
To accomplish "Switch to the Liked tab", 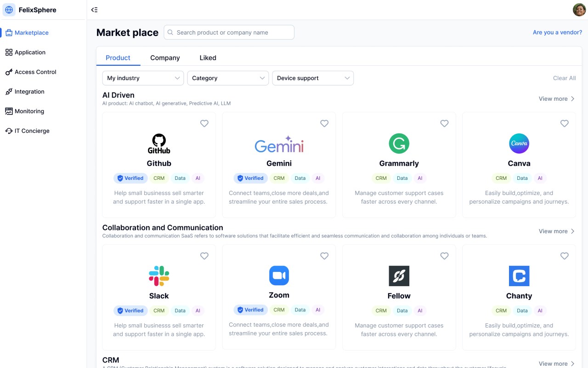I will (x=208, y=58).
